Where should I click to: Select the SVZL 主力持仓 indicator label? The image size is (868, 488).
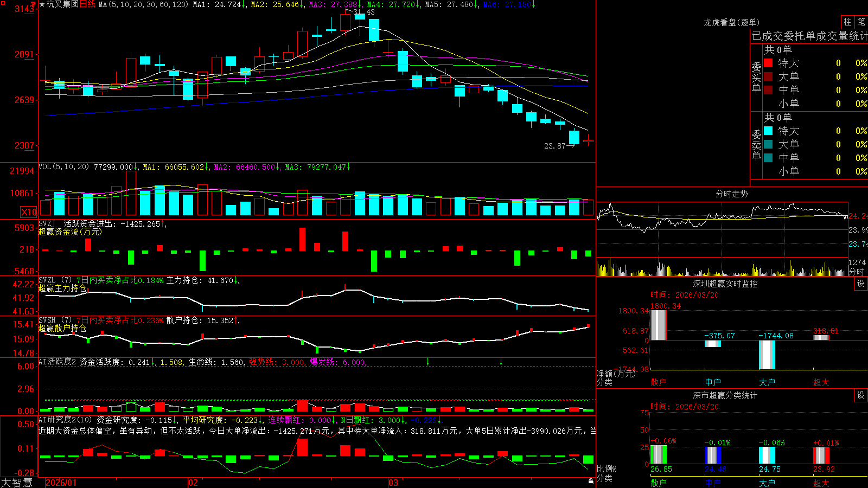[201, 280]
